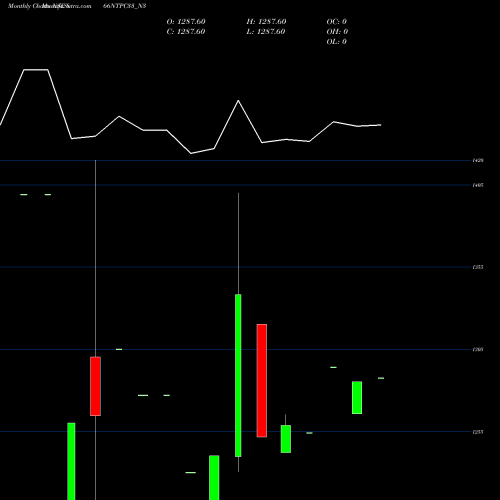This screenshot has width=500, height=500.
Task: Click the OC: 0 readout
Action: tap(337, 22)
